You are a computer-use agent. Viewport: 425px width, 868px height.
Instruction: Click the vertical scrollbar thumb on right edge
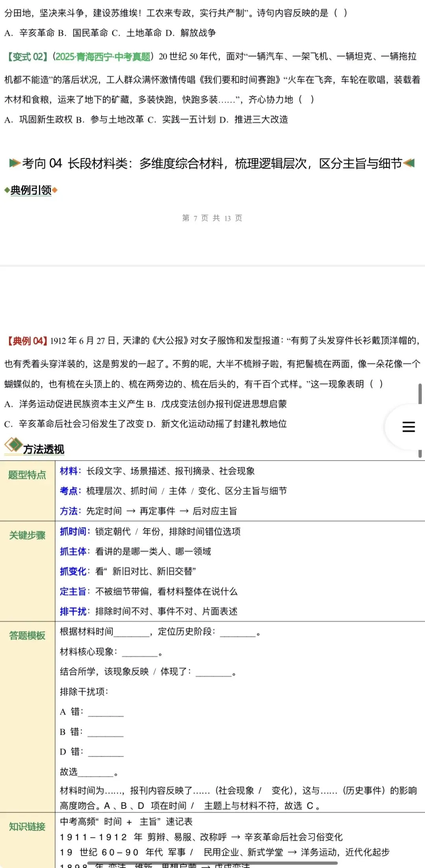coord(420,394)
